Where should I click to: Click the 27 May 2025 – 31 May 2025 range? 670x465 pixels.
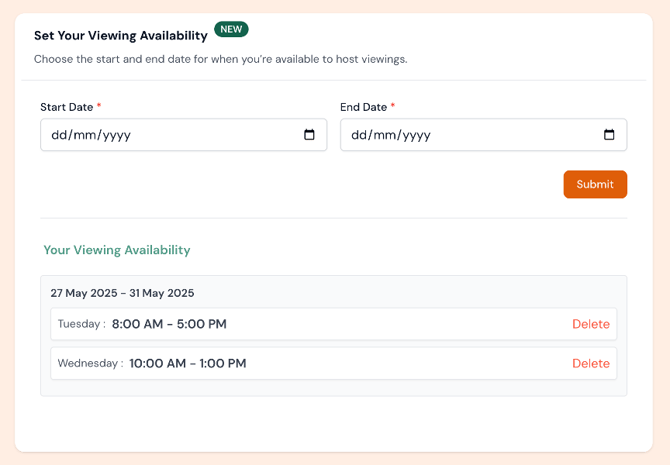122,293
